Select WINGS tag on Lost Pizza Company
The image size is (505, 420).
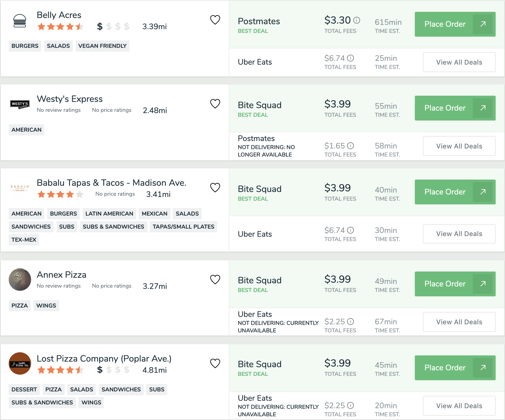coord(91,403)
